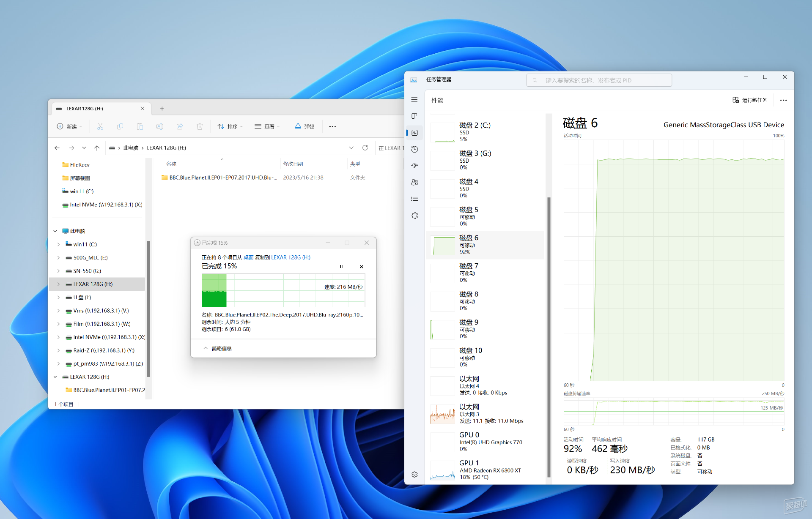Click the Paste icon in Explorer toolbar
812x519 pixels.
click(140, 126)
